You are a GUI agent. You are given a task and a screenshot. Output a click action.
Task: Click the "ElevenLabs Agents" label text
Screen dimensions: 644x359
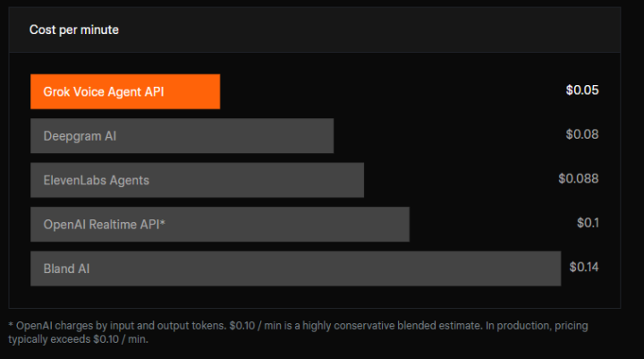point(97,180)
